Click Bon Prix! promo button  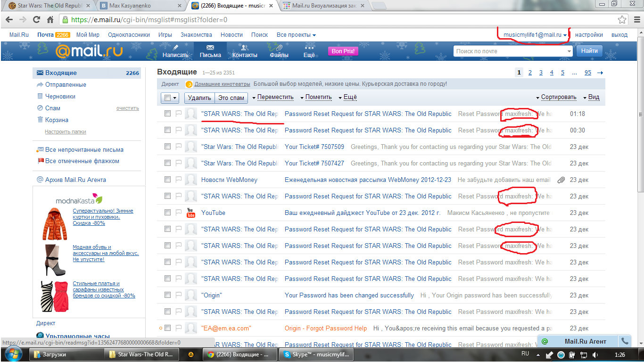tap(343, 51)
